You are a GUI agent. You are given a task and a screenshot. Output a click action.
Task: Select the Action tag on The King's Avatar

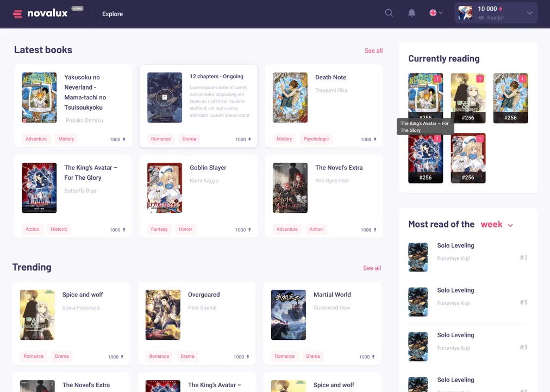[x=32, y=229]
